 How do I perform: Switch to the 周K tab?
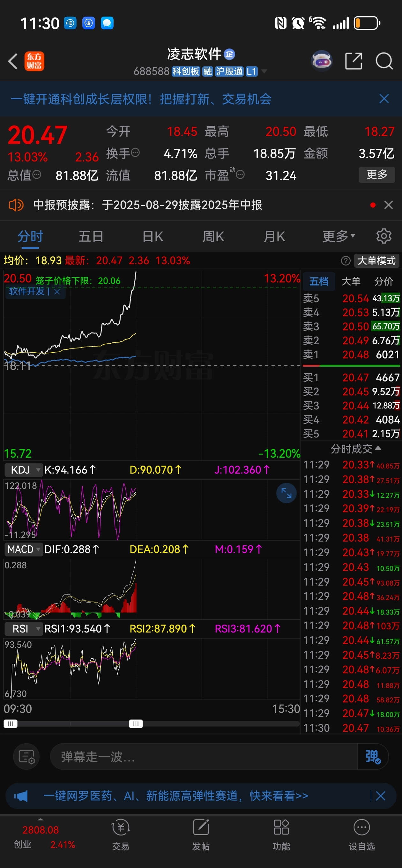click(x=214, y=236)
